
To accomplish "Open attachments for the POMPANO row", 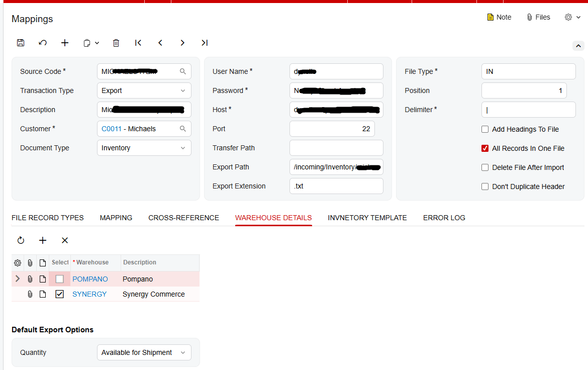I will pos(30,279).
